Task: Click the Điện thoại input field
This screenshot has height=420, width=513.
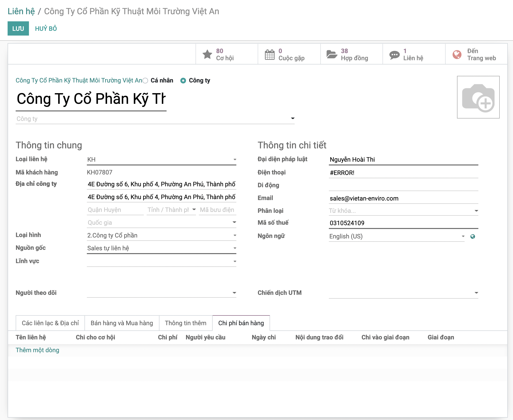Action: coord(403,173)
